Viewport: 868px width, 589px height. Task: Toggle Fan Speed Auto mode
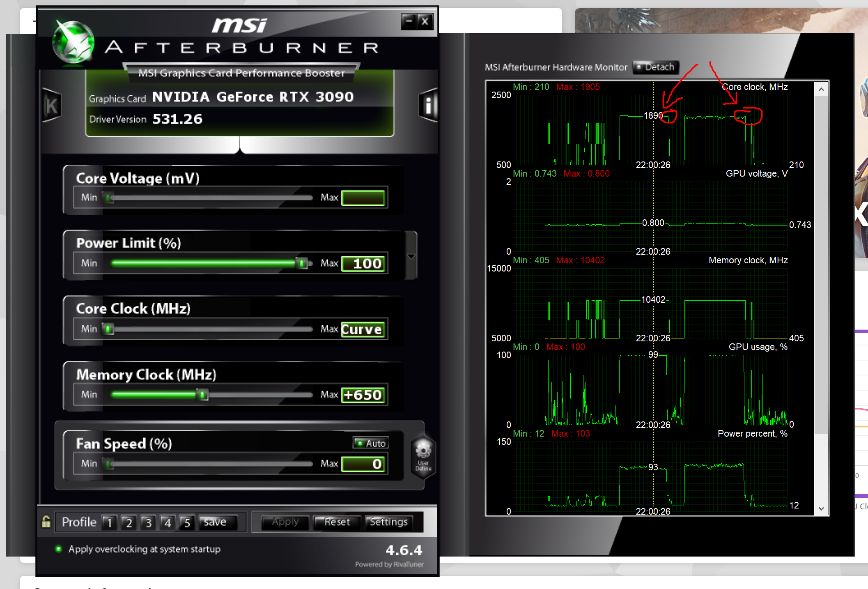click(370, 443)
